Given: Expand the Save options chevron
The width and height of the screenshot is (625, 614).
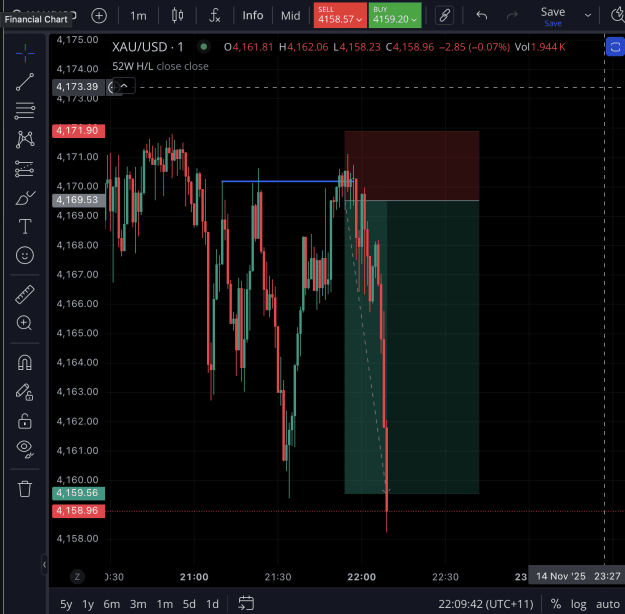Looking at the screenshot, I should (x=588, y=16).
